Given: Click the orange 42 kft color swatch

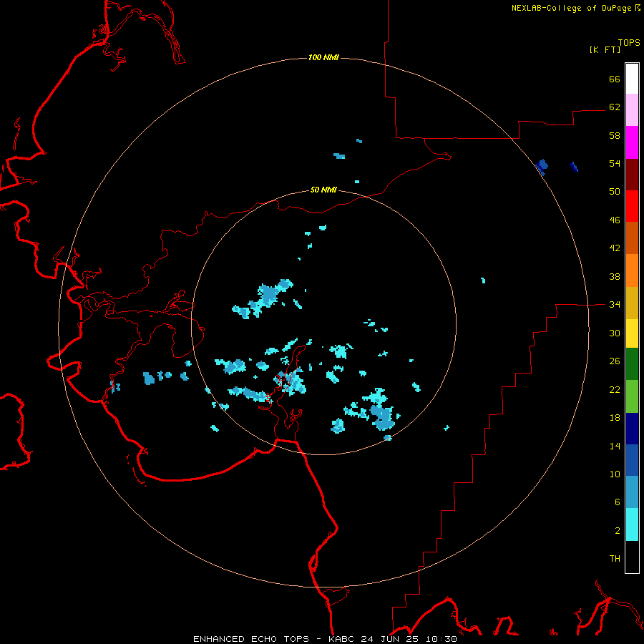Looking at the screenshot, I should click(x=632, y=270).
